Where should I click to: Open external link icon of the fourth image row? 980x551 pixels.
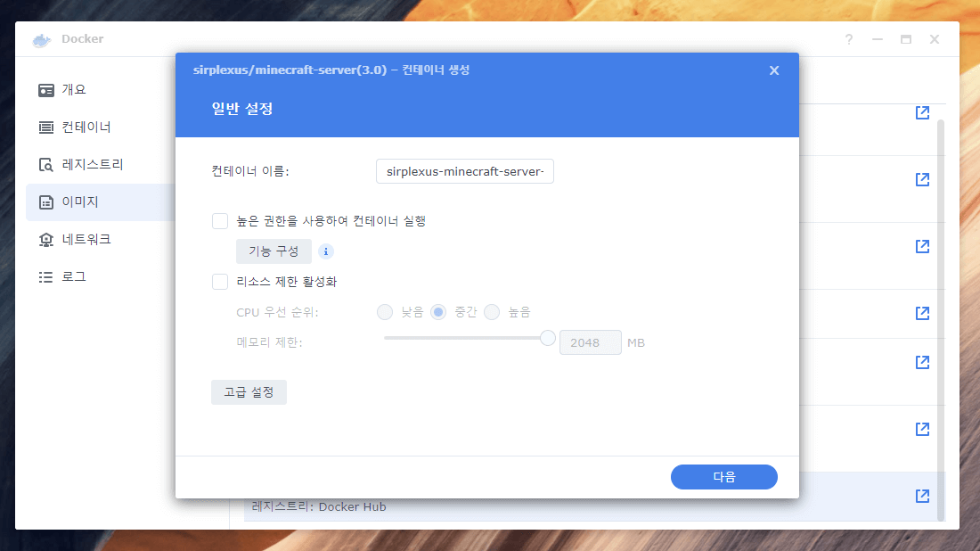click(922, 313)
